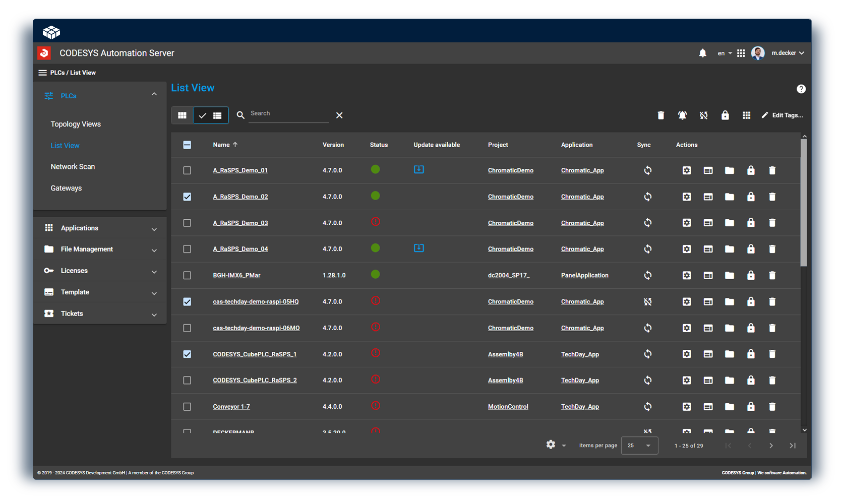Toggle the select-all header checkbox
Viewport: 842px width, 504px height.
(187, 145)
